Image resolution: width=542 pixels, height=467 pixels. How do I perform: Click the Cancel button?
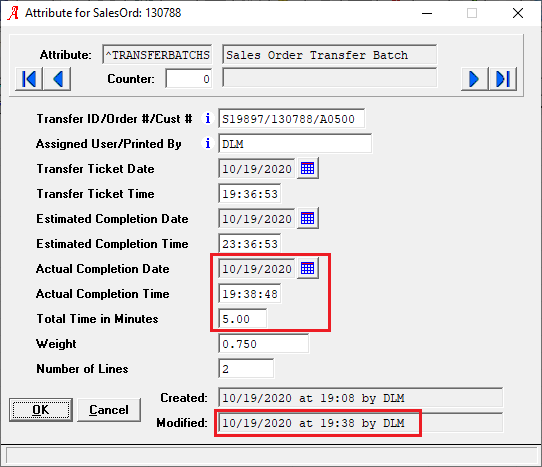tap(109, 410)
